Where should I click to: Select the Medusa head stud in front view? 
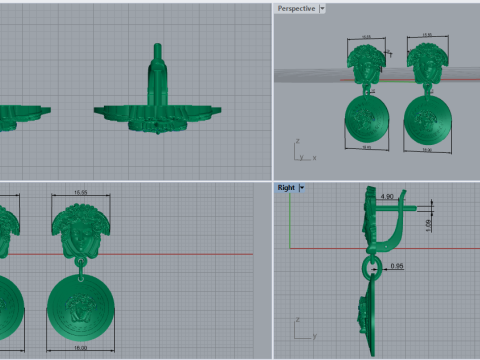81,231
